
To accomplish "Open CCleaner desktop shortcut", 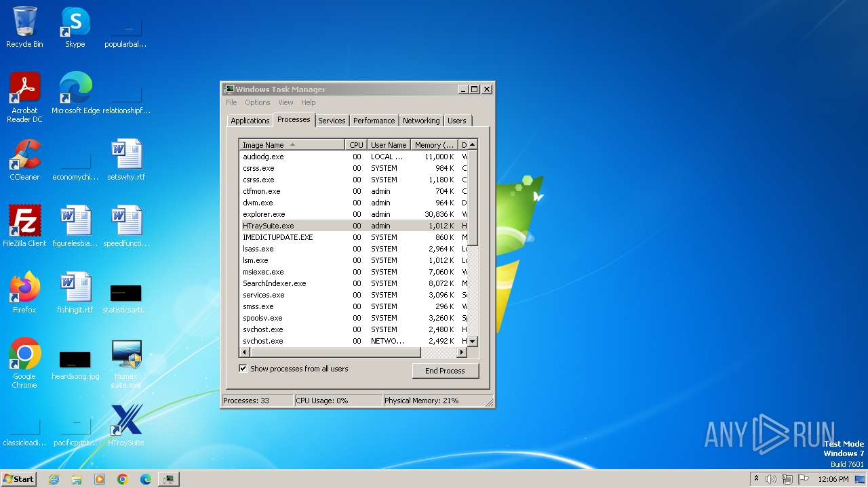I will click(24, 160).
